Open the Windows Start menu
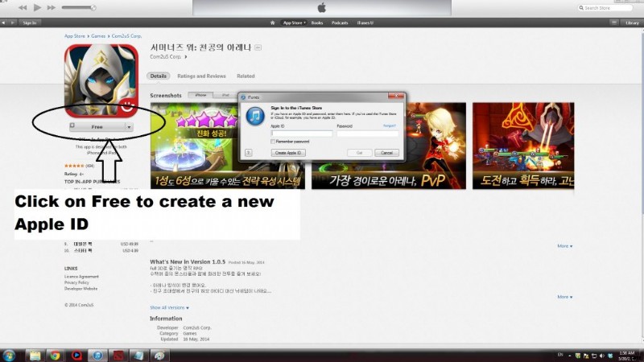This screenshot has height=362, width=644. click(x=10, y=355)
